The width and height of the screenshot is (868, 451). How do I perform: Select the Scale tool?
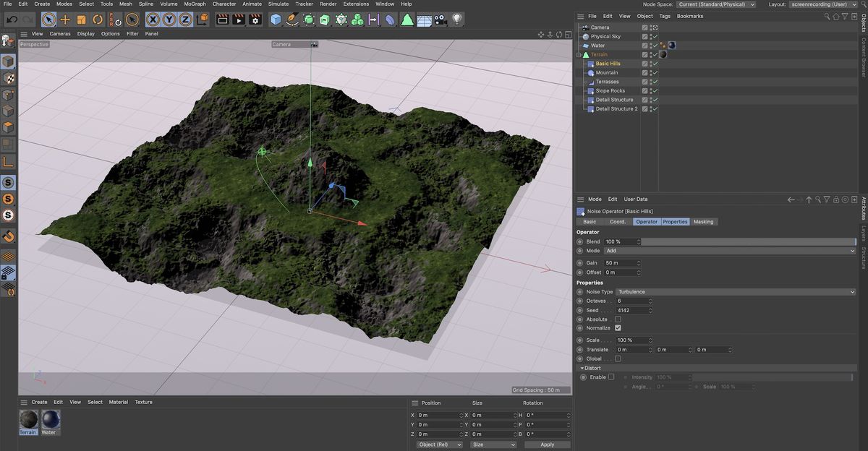pyautogui.click(x=81, y=20)
